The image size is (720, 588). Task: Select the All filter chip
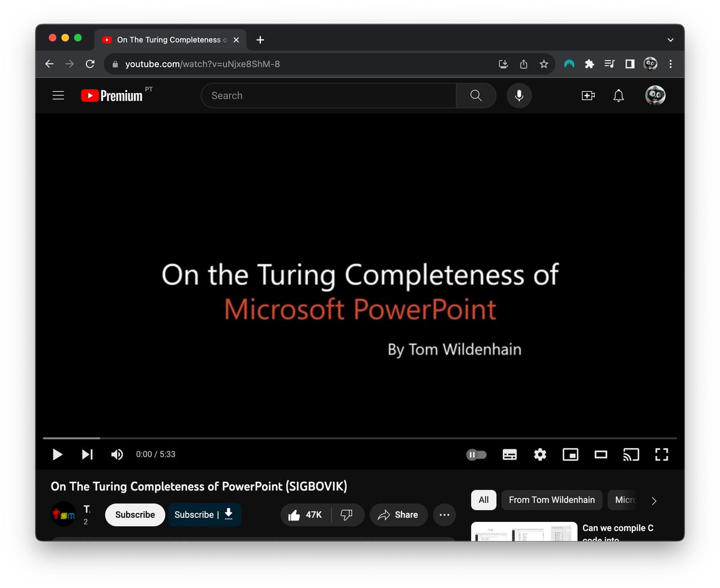(x=484, y=500)
